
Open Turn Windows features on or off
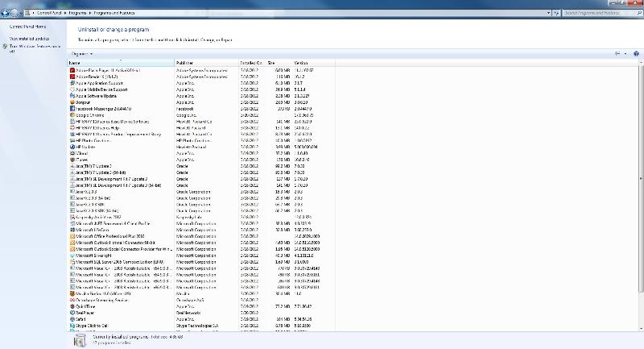click(x=35, y=49)
